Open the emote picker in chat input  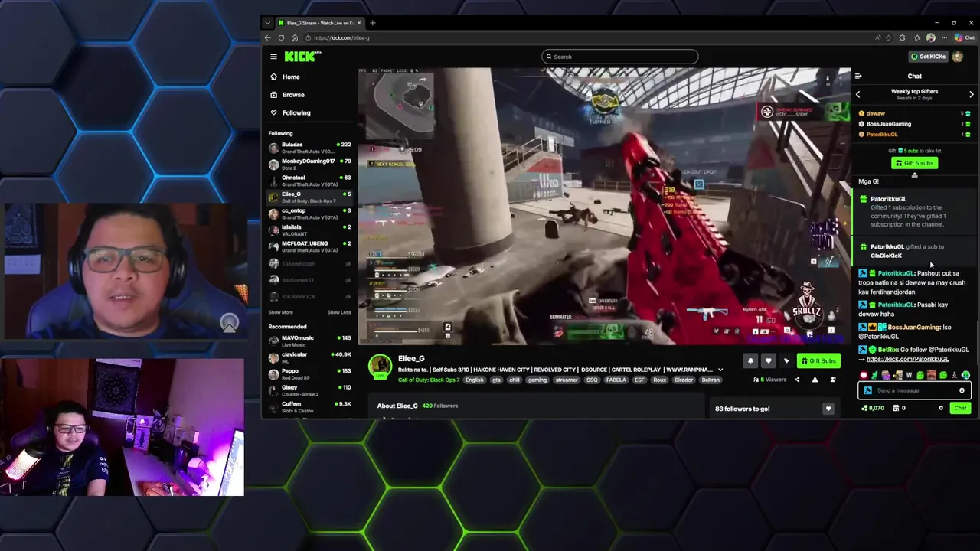point(962,390)
